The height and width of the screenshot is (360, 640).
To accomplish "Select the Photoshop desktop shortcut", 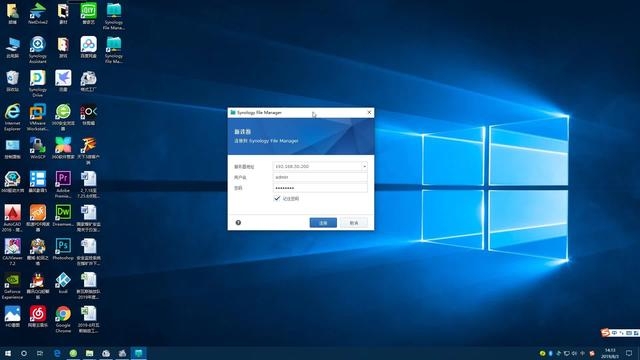I will pos(63,249).
